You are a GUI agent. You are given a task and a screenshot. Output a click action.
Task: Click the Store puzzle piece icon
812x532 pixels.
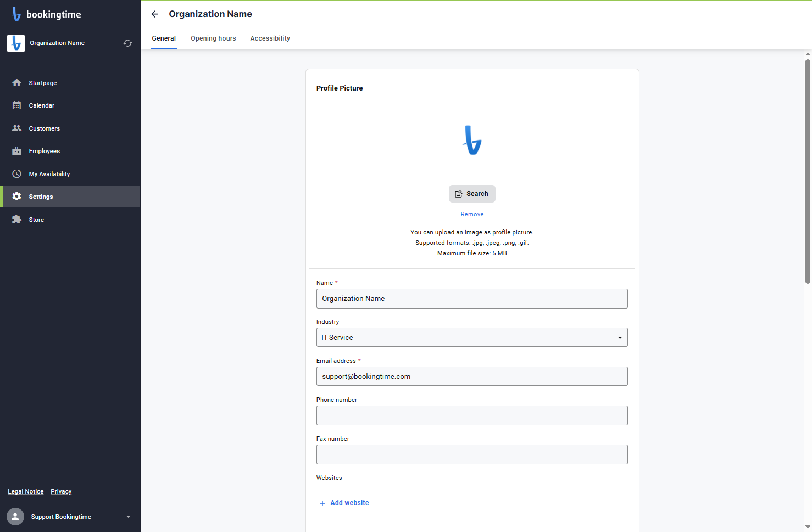point(17,220)
